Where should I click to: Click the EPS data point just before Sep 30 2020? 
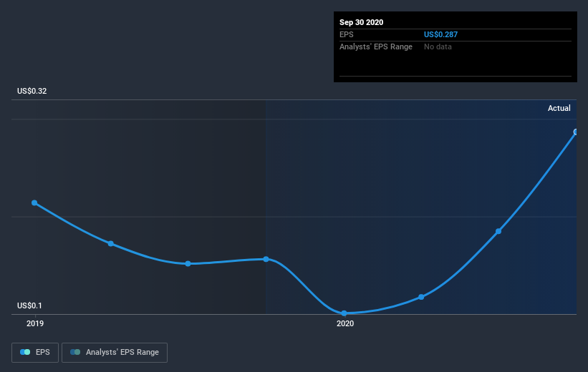pyautogui.click(x=498, y=231)
